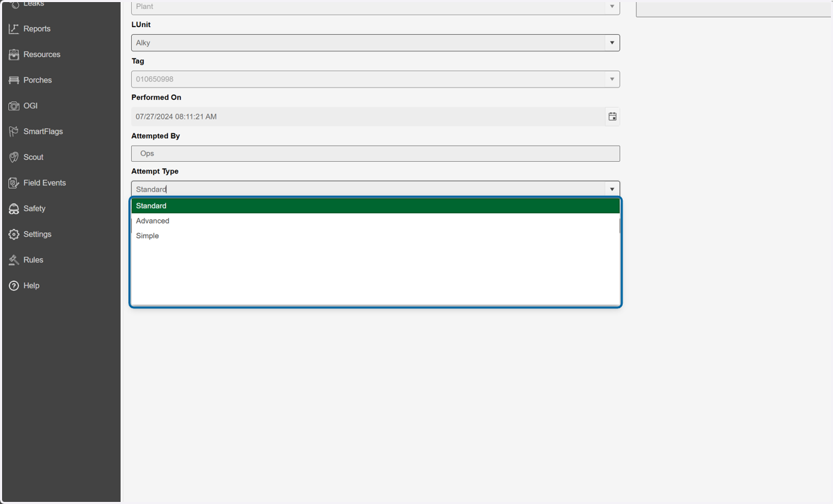The width and height of the screenshot is (833, 504).
Task: Select the Scout sidebar icon
Action: [x=14, y=157]
